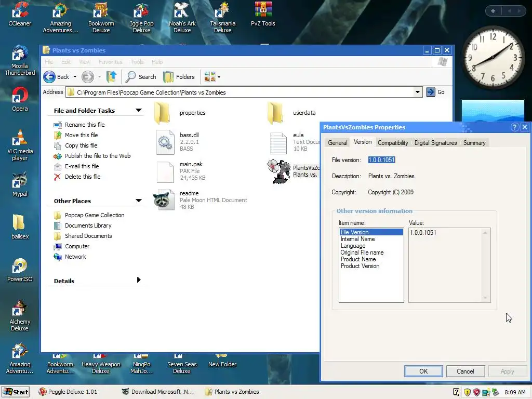Launch Mypal browser icon

[x=20, y=184]
